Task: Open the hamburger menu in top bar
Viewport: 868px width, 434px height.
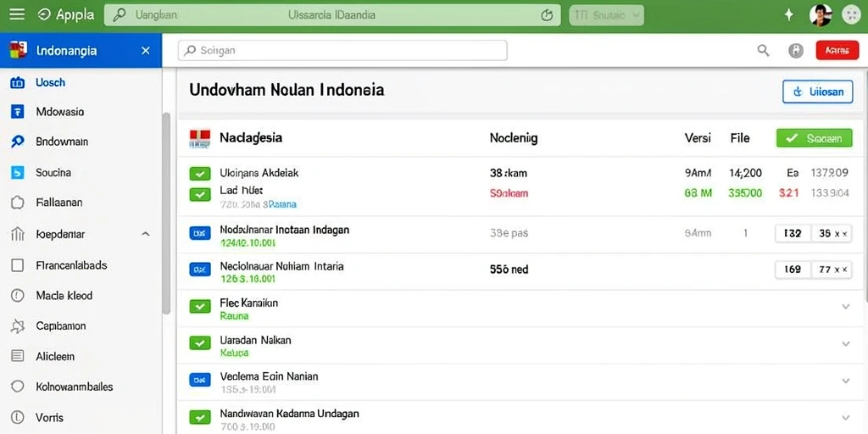Action: (x=17, y=15)
